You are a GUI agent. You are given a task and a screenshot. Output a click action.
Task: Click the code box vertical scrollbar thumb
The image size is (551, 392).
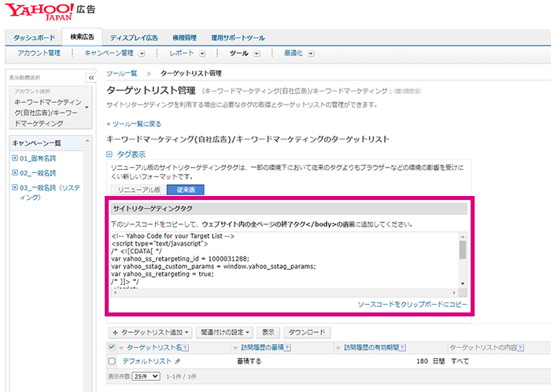point(463,250)
